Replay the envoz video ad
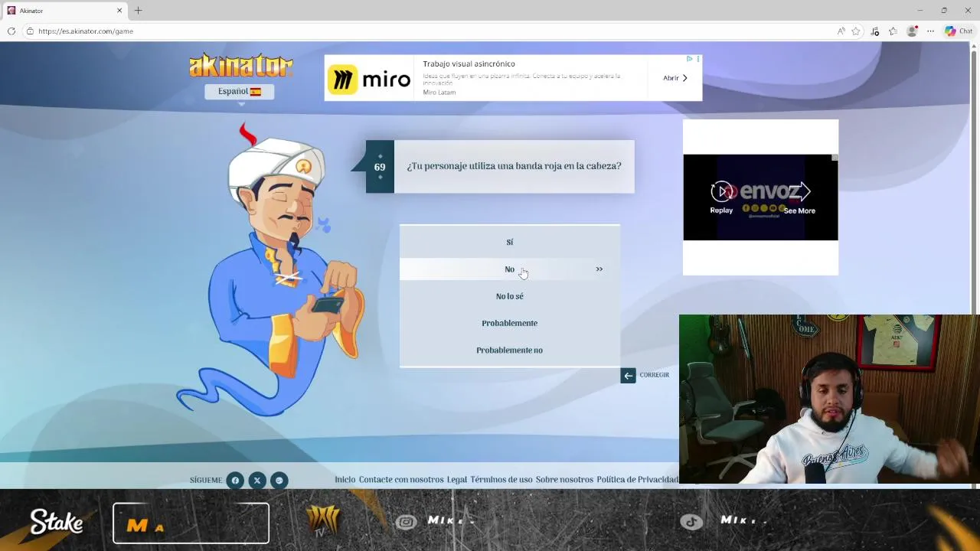The width and height of the screenshot is (980, 551). [x=721, y=197]
